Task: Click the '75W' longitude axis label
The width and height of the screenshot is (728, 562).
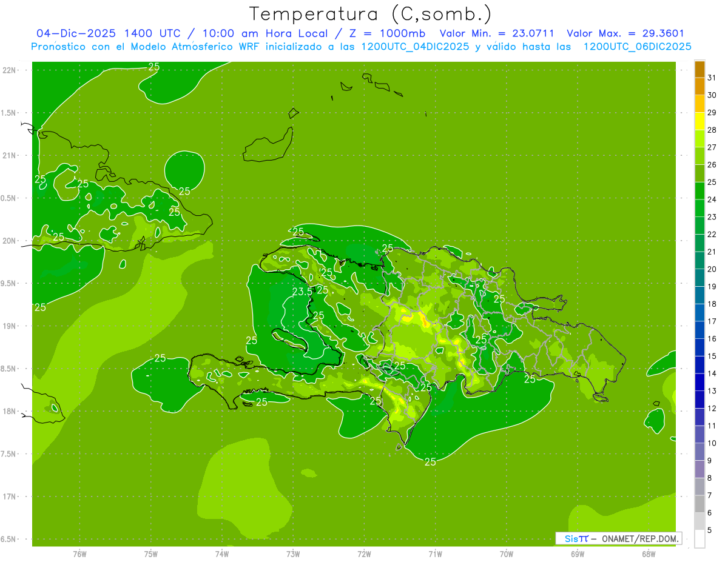Action: [x=151, y=554]
